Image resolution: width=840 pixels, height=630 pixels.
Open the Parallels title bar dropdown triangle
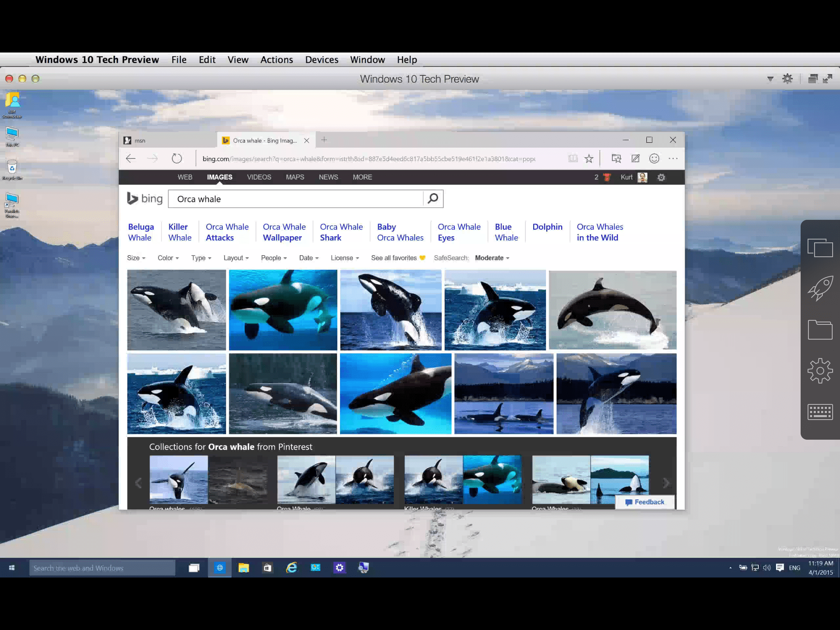pyautogui.click(x=770, y=79)
